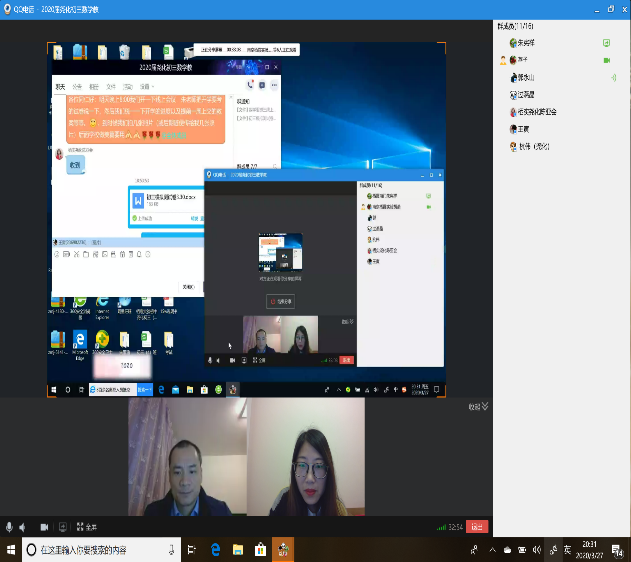Select the woman with glasses webcam tile
This screenshot has width=631, height=562.
click(x=306, y=457)
